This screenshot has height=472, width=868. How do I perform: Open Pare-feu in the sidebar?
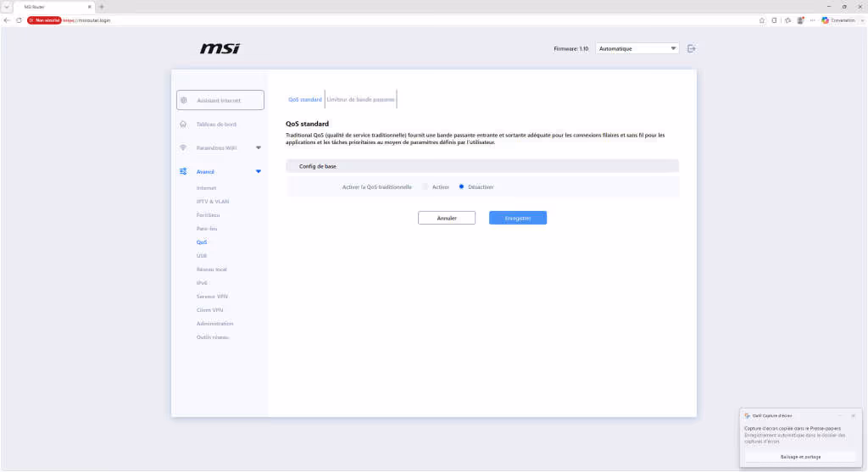tap(207, 229)
